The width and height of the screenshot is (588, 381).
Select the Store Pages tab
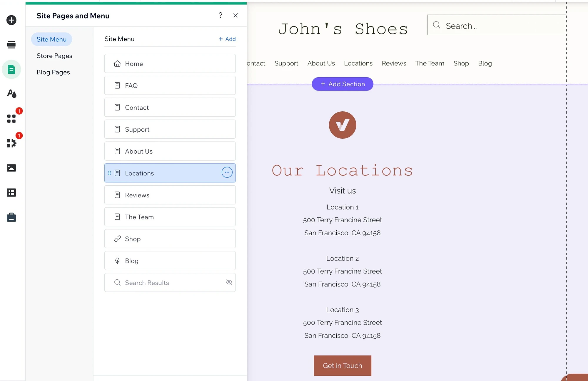pyautogui.click(x=54, y=56)
